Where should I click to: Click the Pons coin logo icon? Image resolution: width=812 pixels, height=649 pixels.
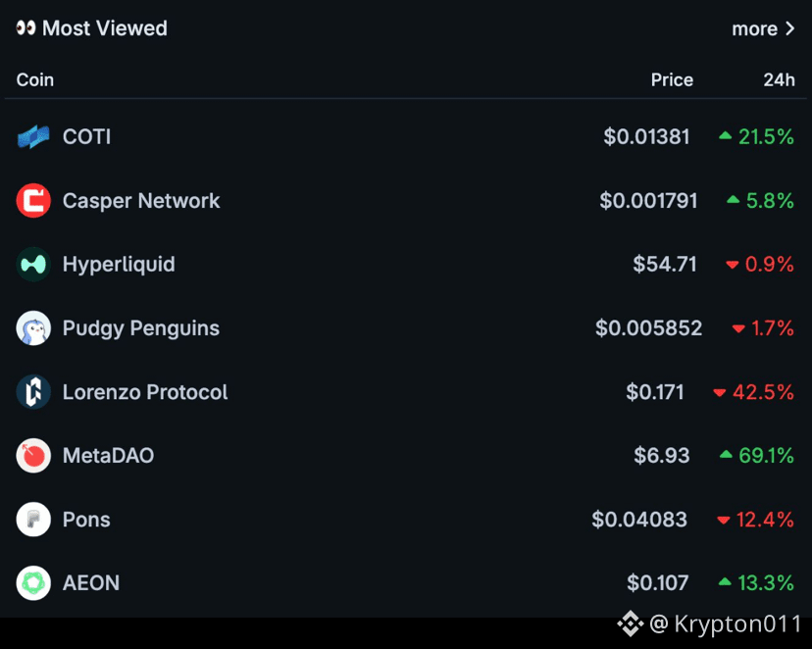tap(33, 519)
